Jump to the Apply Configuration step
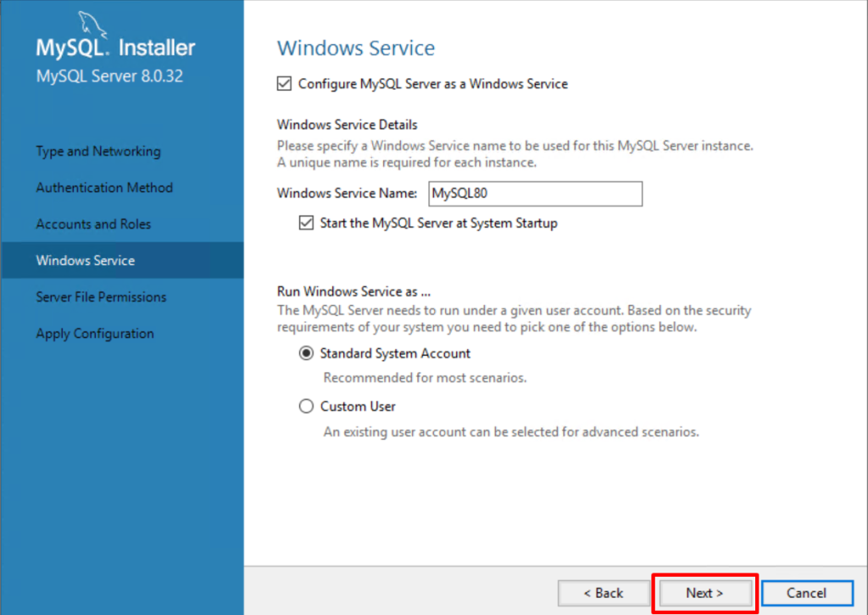Image resolution: width=868 pixels, height=615 pixels. click(95, 334)
